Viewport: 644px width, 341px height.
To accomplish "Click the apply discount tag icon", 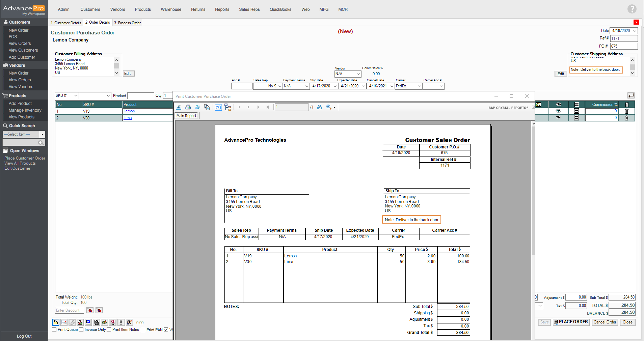I will point(90,310).
